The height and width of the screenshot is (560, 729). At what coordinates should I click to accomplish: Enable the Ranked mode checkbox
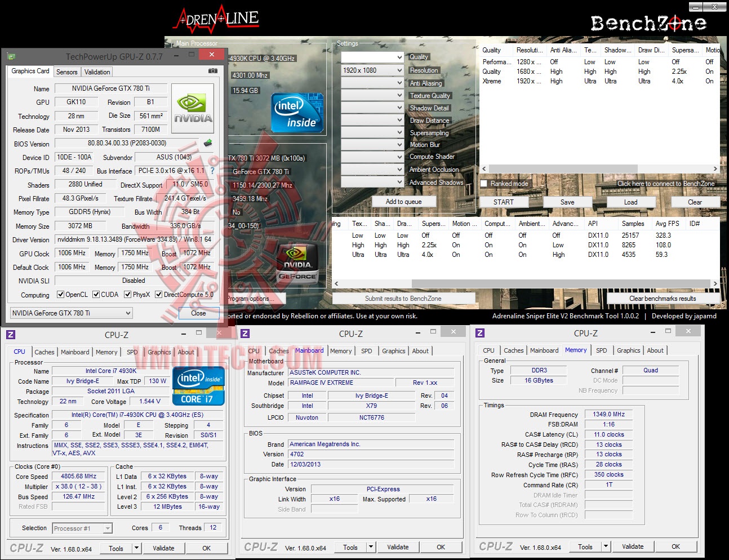[483, 184]
